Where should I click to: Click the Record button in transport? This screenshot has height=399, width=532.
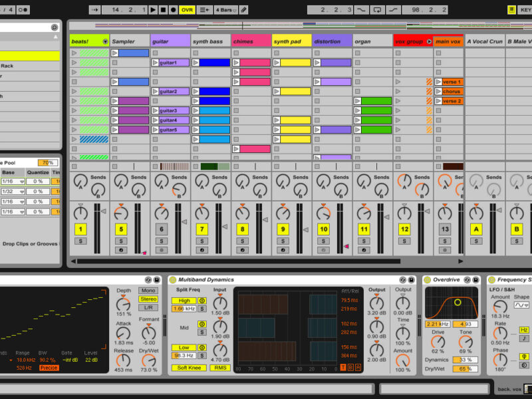point(173,10)
